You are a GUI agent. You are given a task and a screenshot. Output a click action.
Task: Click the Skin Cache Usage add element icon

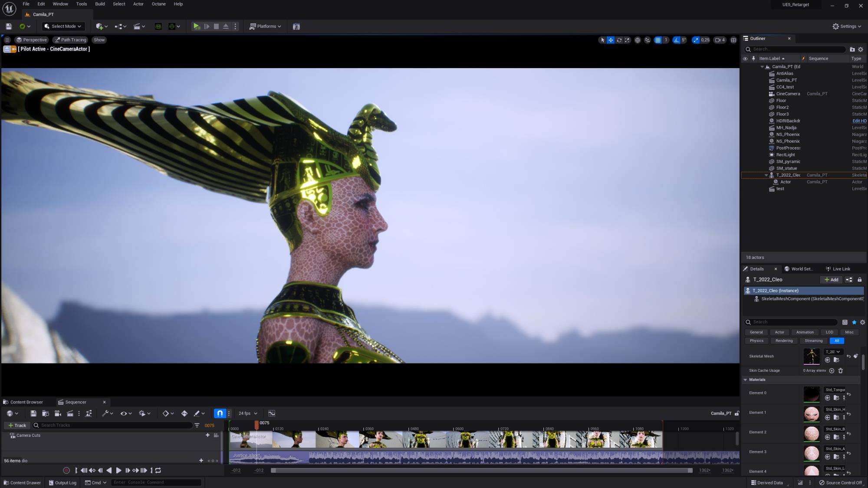pyautogui.click(x=832, y=370)
